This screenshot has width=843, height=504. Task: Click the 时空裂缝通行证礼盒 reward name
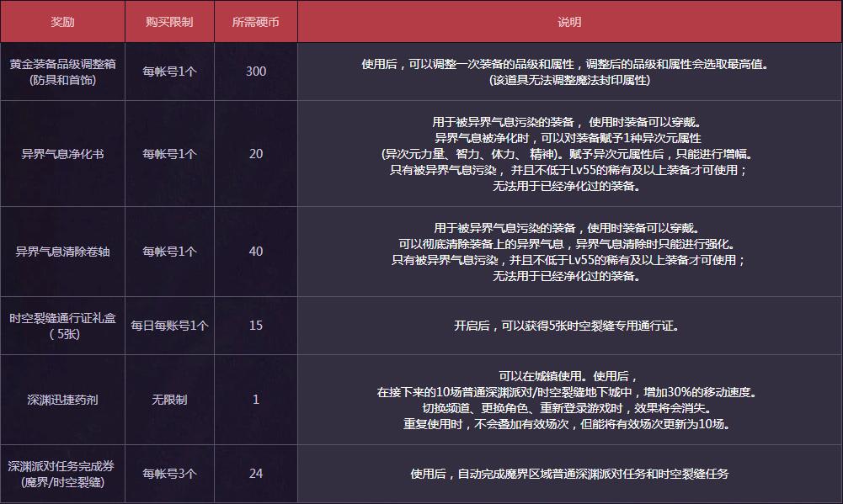[62, 326]
